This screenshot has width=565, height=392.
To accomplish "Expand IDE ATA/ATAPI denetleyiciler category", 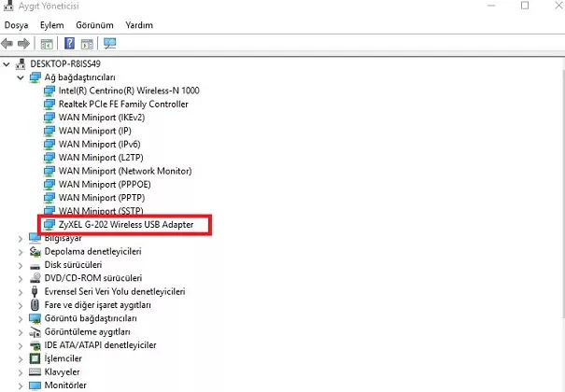I will [21, 345].
